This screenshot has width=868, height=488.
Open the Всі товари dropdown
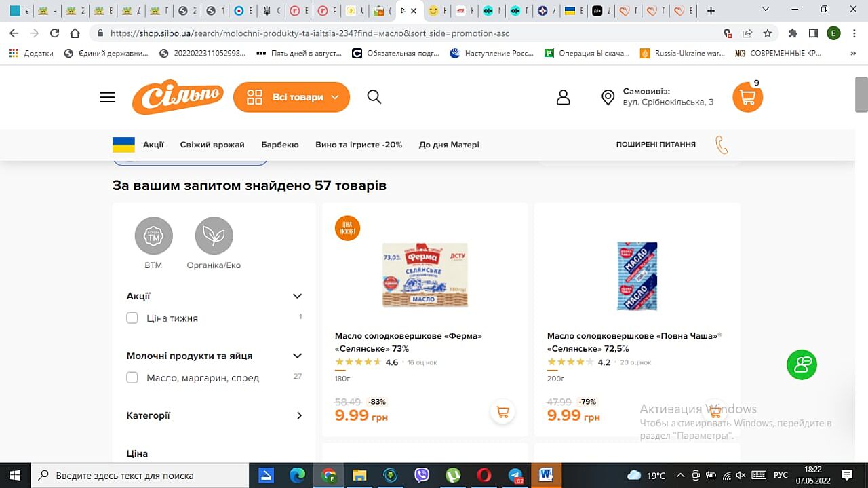[x=292, y=97]
